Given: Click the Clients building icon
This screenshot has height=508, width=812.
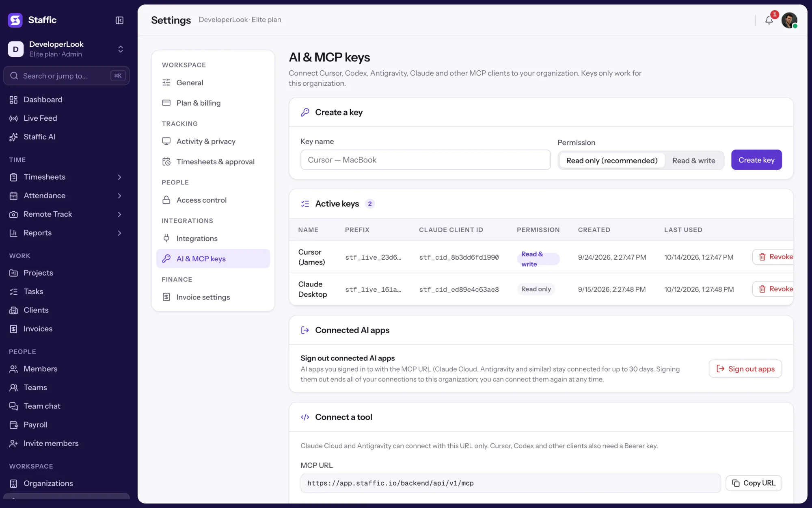Looking at the screenshot, I should click(13, 310).
